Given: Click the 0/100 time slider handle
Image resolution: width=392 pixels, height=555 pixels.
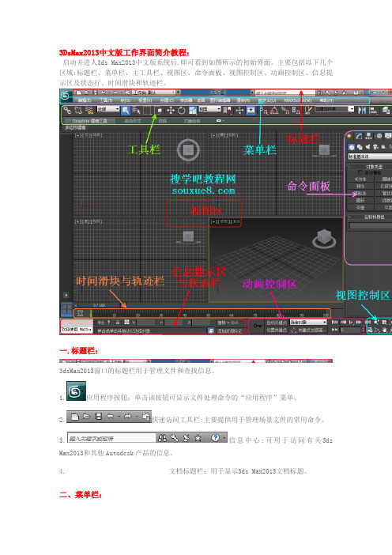Looking at the screenshot, I should (99, 305).
